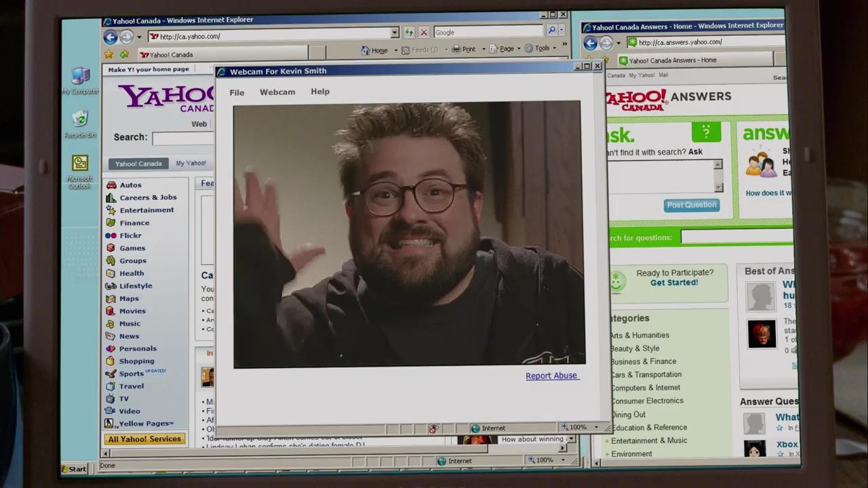Open the Recycle Bin desktop icon
This screenshot has height=488, width=868.
[80, 119]
